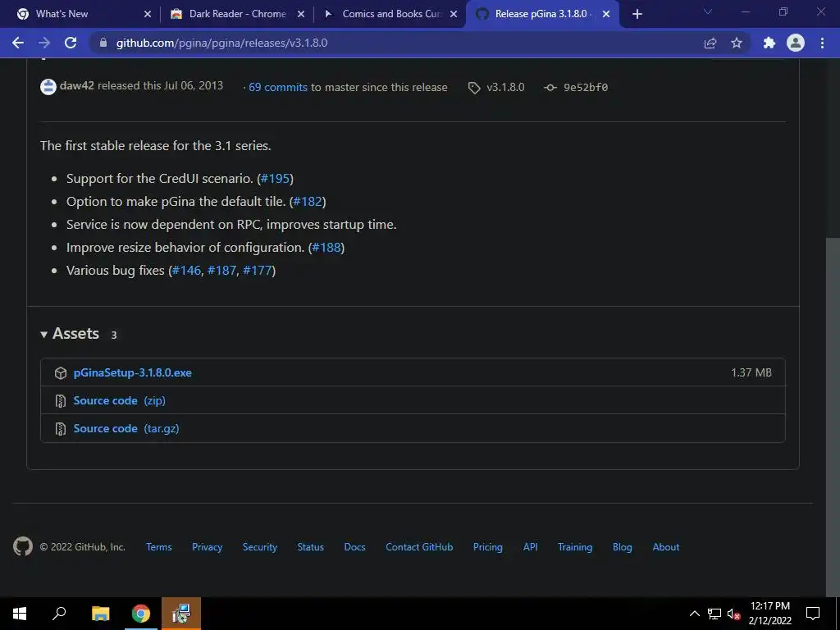Open the Chrome profile avatar
This screenshot has width=840, height=630.
tap(796, 43)
